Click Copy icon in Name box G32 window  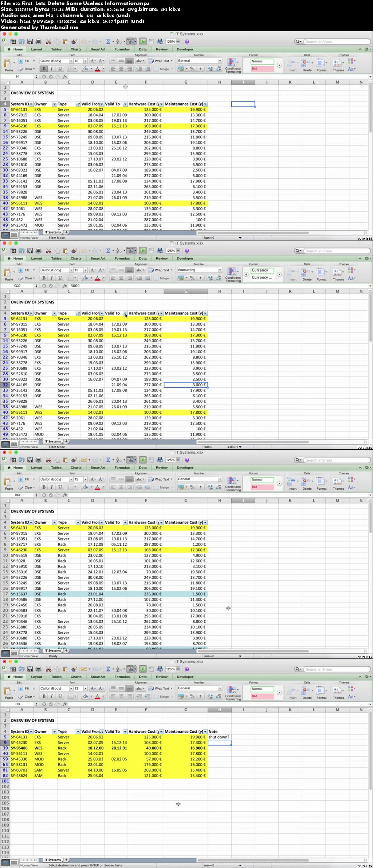pos(57,251)
